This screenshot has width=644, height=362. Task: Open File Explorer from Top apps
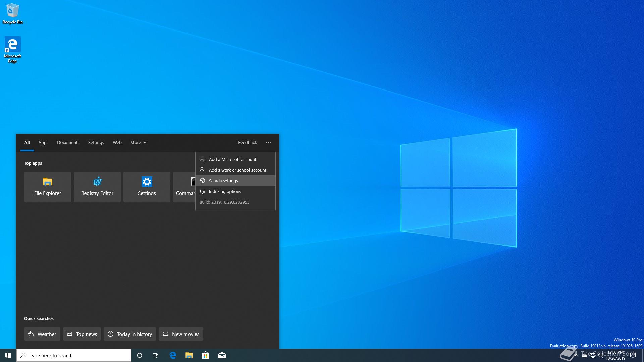point(47,187)
